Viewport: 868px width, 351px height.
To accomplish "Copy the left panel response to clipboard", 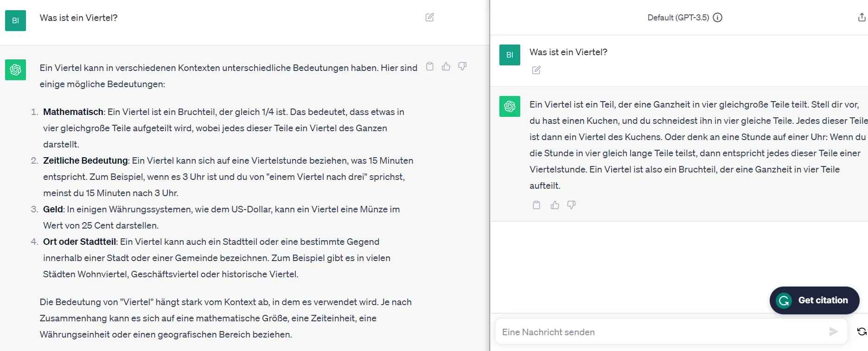I will [x=430, y=66].
